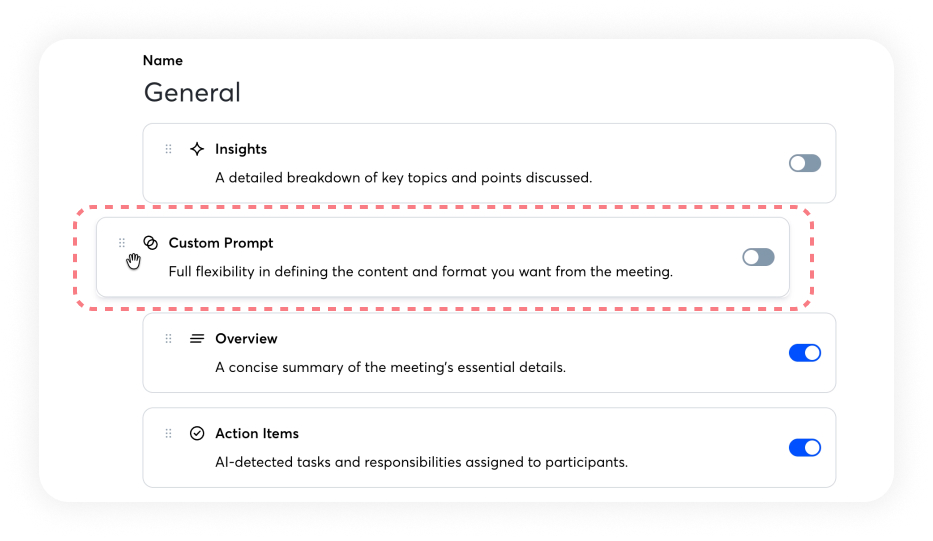Click the Overview row drag handle

[168, 339]
